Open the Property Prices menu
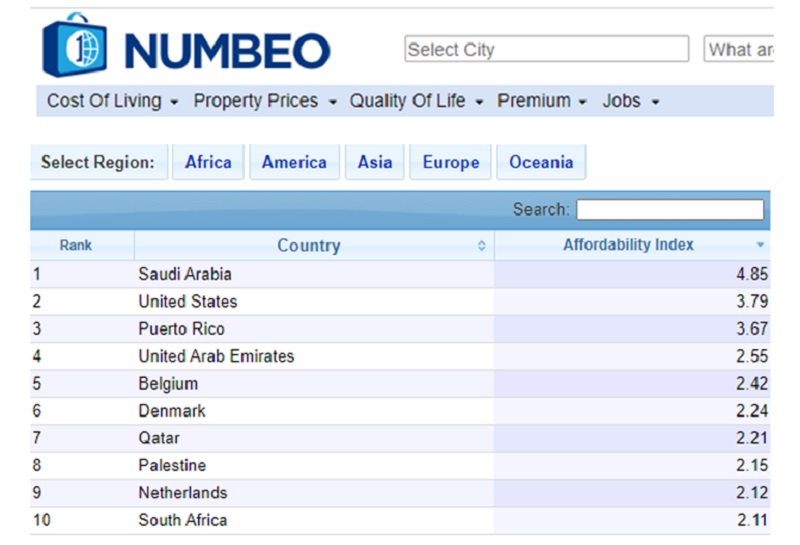The image size is (800, 545). point(265,101)
